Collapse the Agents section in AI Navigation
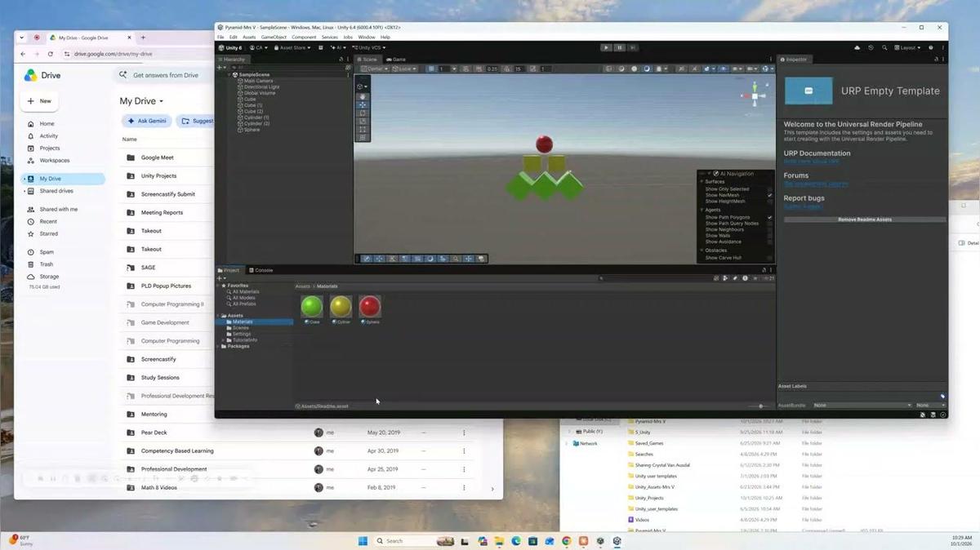The width and height of the screenshot is (980, 550). click(702, 211)
